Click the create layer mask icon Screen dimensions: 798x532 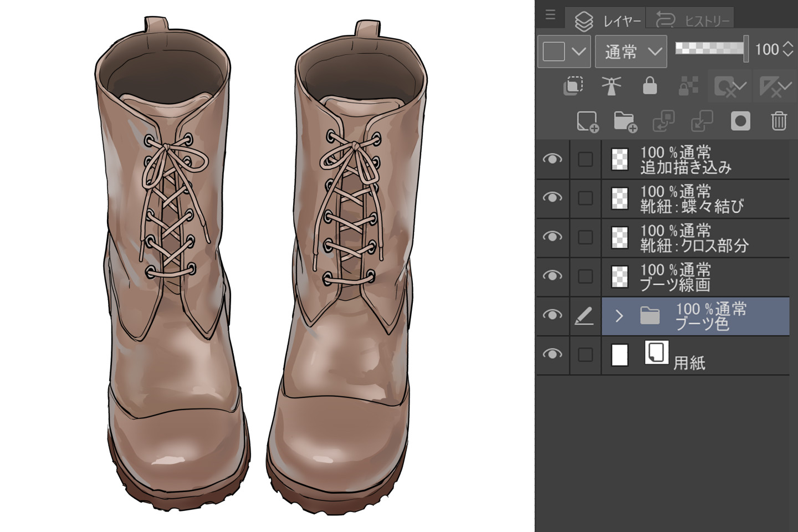point(740,121)
